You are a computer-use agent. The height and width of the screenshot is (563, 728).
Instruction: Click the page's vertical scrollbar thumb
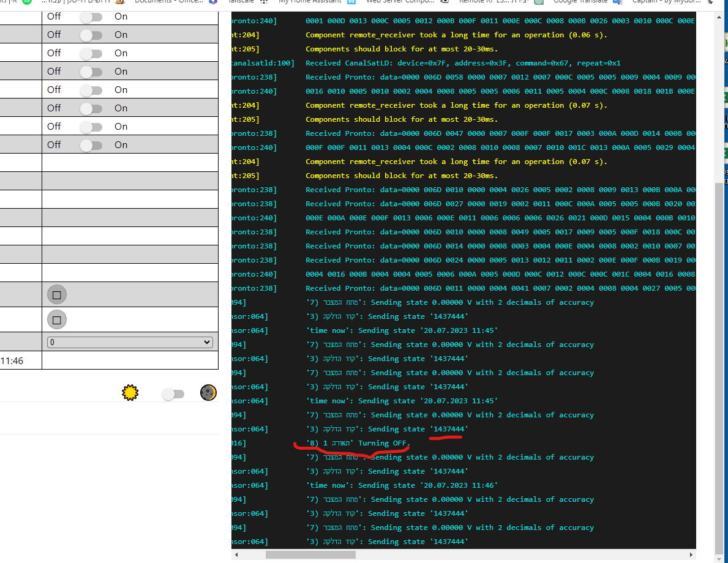tap(720, 367)
